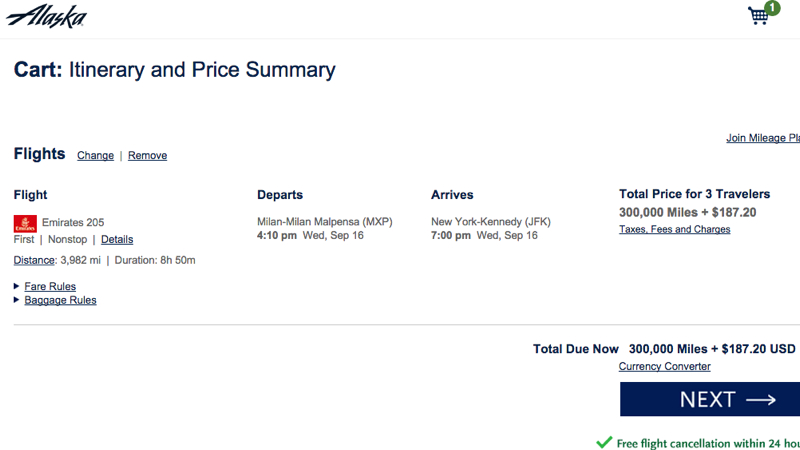This screenshot has width=800, height=450.
Task: Open flight Details link
Action: coord(117,239)
